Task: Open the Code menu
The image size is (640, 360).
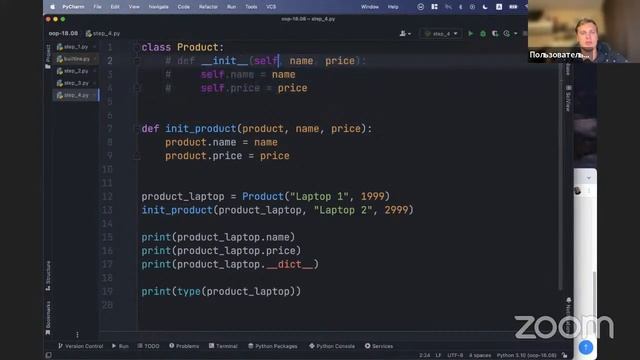Action: (184, 7)
